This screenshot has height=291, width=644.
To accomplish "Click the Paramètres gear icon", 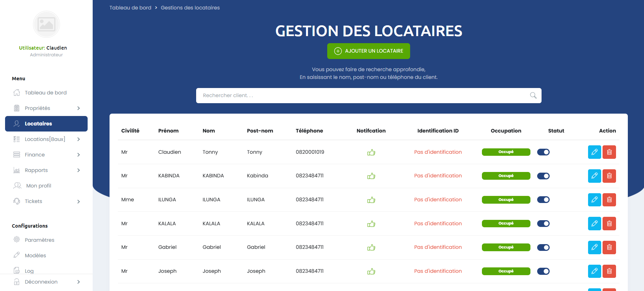I will click(17, 239).
